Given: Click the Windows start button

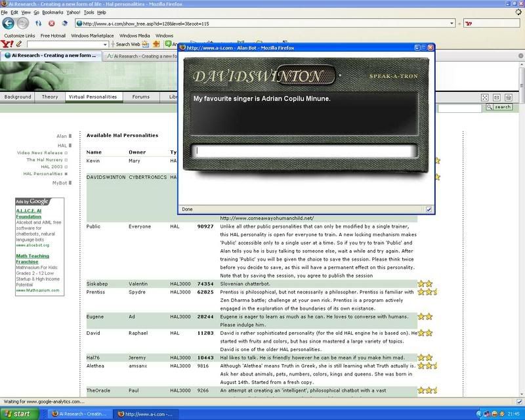Looking at the screenshot, I should [x=18, y=414].
